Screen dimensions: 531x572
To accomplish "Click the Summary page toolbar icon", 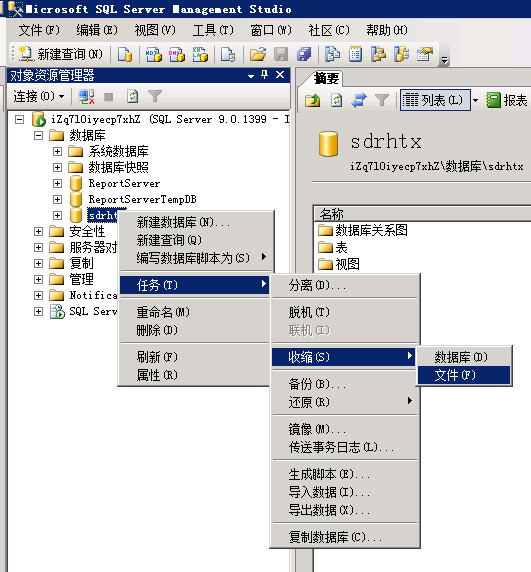I will point(356,54).
